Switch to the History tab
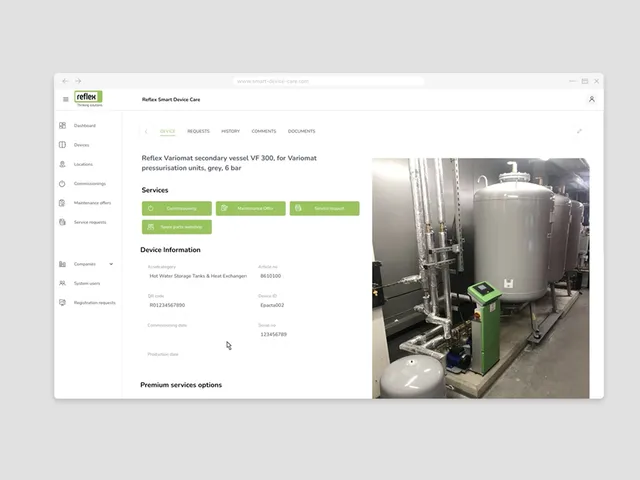This screenshot has height=480, width=640. coord(231,131)
